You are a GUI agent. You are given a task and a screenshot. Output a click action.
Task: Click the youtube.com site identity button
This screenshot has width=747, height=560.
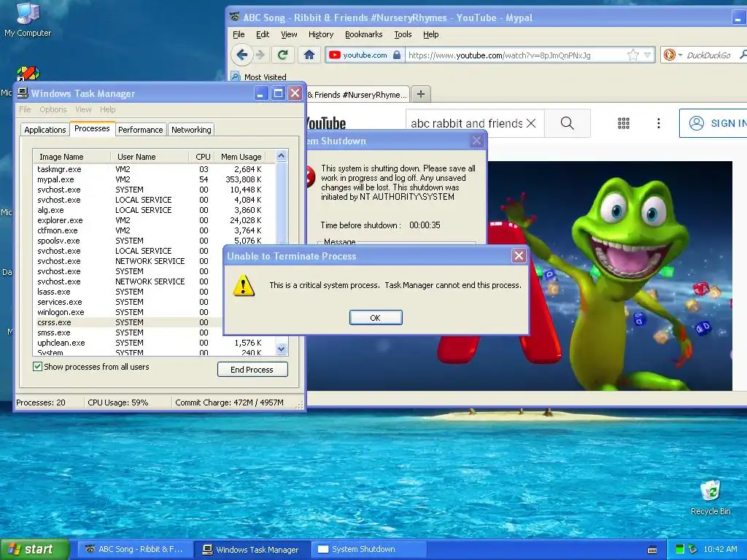coord(365,55)
